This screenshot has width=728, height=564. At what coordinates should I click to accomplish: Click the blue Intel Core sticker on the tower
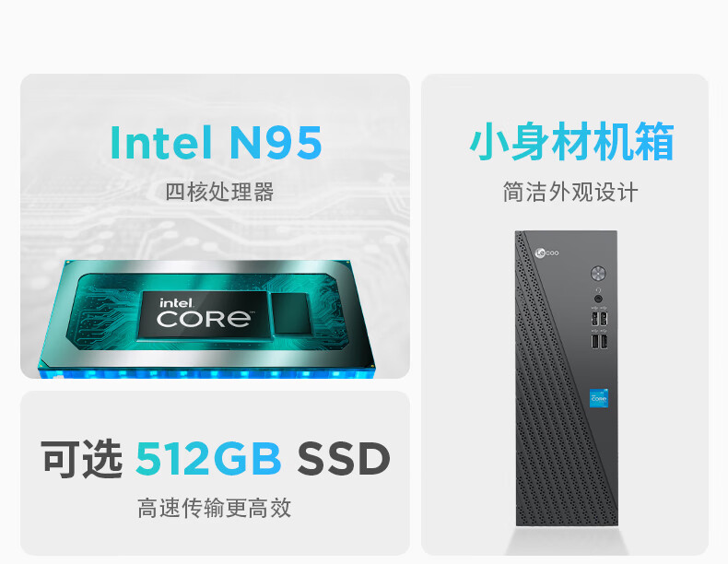pos(598,398)
